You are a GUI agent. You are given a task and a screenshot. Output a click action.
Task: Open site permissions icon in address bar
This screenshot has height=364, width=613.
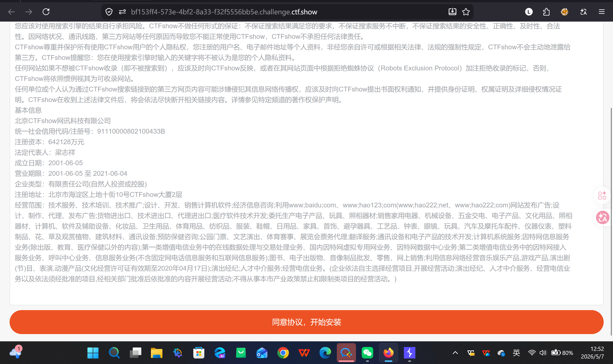pyautogui.click(x=122, y=12)
